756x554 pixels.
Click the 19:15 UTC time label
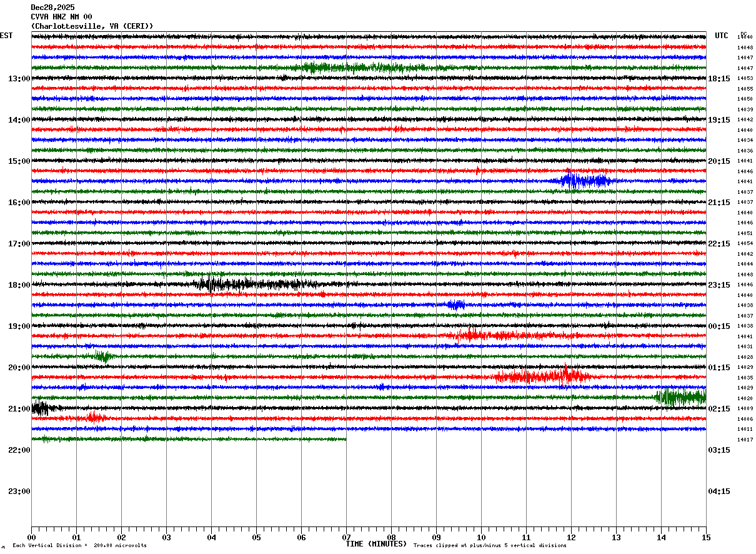click(x=719, y=120)
